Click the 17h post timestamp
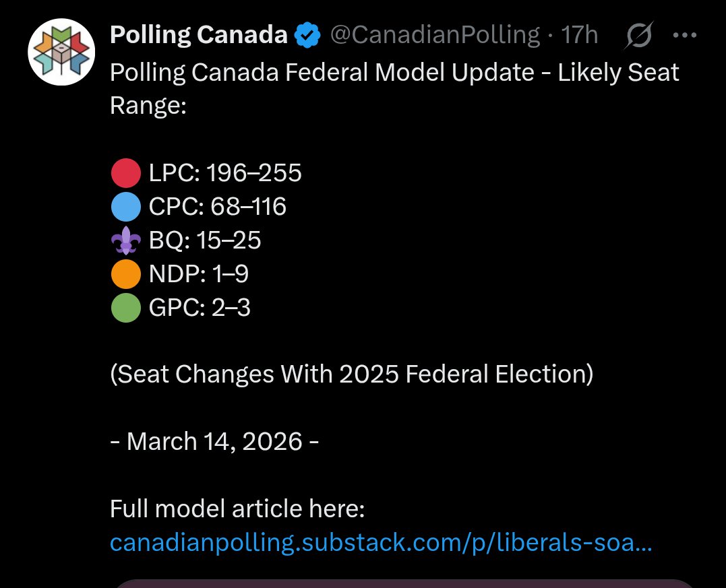 click(x=580, y=36)
